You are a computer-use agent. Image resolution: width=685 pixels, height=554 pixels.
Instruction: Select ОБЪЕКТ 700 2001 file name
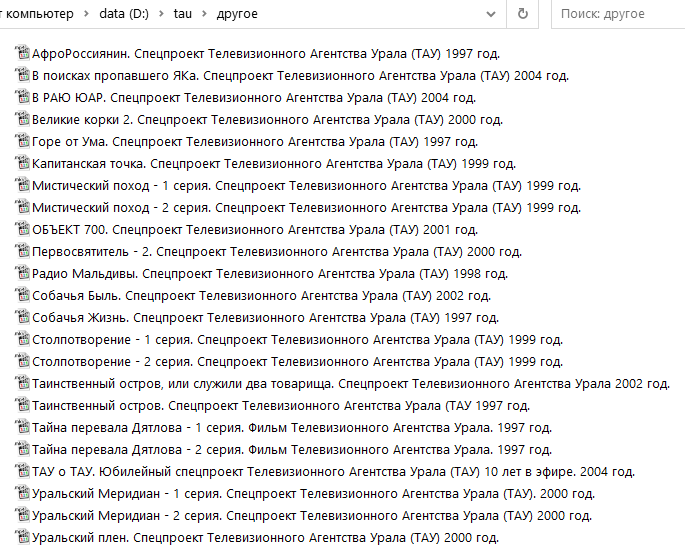point(255,229)
